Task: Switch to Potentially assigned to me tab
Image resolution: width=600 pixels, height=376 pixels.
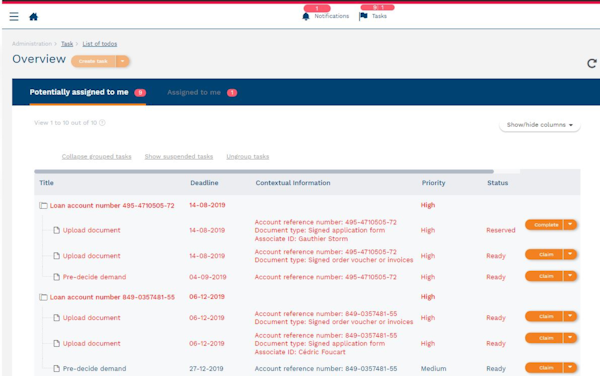Action: click(88, 92)
